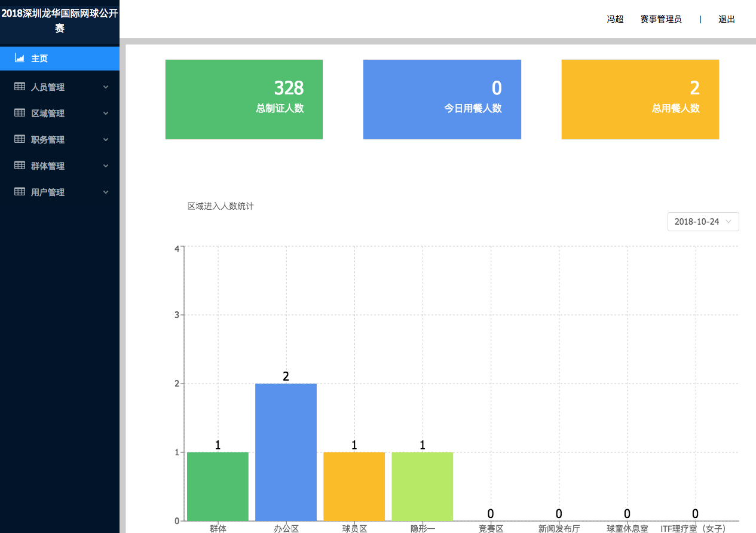Click the green 总制证人数 card
756x533 pixels.
[244, 99]
